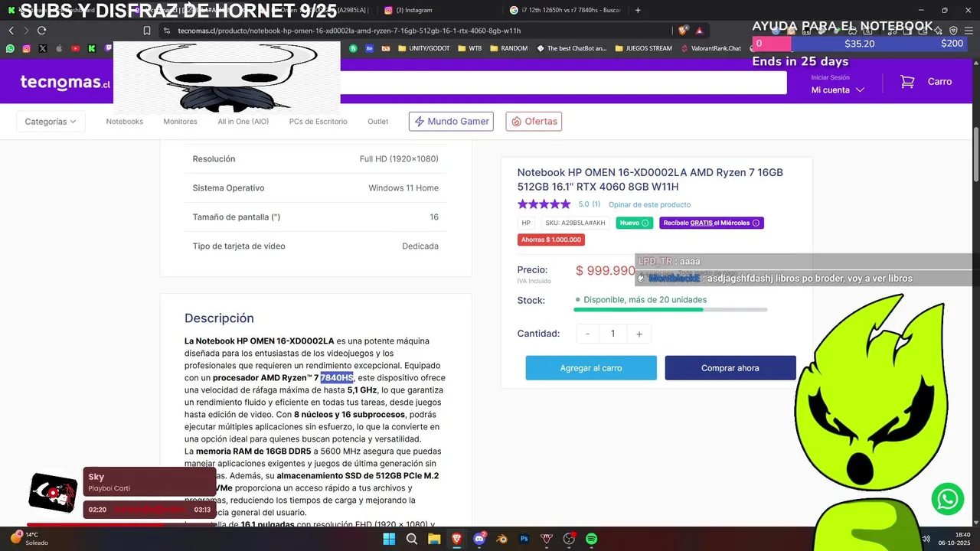Open the Brave Shields lion icon
This screenshot has width=980, height=551.
coord(683,31)
